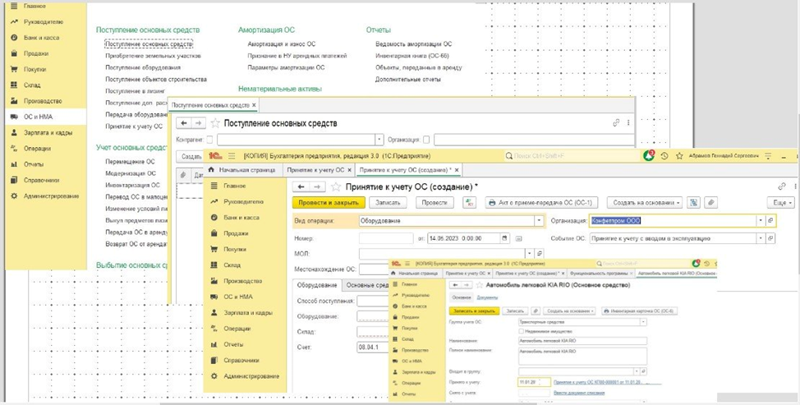Open Банк и касса in the back-left sidebar

(41, 38)
